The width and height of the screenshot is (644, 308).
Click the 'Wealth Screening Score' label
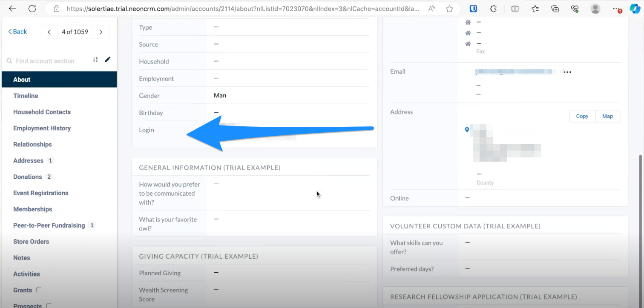click(164, 294)
